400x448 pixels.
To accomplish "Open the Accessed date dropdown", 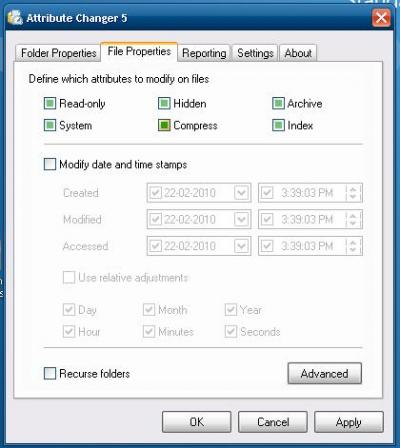I will [x=241, y=246].
